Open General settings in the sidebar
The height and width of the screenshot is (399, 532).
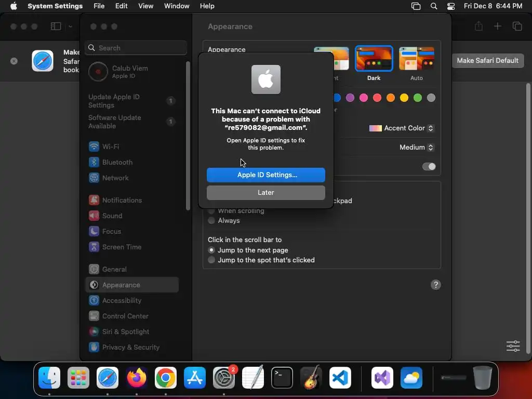132,270
